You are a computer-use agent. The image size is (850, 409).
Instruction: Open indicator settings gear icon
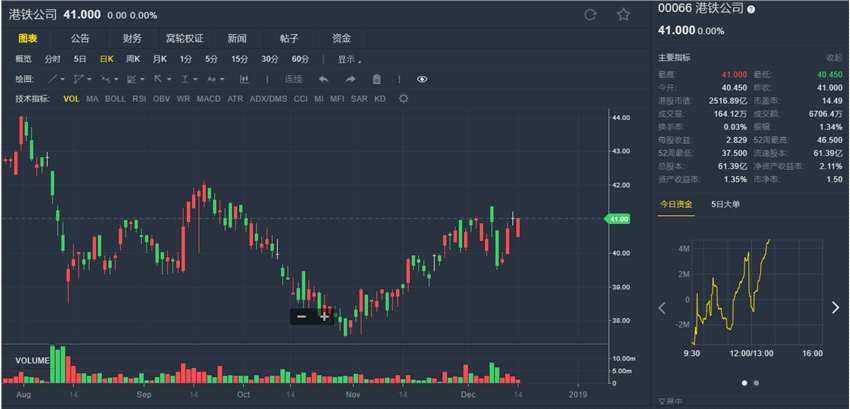[x=403, y=99]
